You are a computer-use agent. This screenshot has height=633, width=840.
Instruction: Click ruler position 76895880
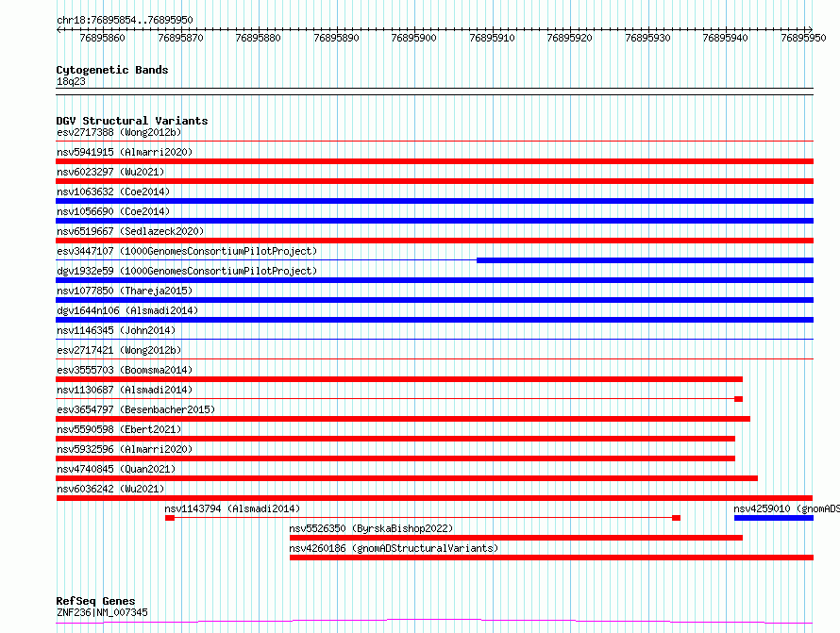pos(259,38)
